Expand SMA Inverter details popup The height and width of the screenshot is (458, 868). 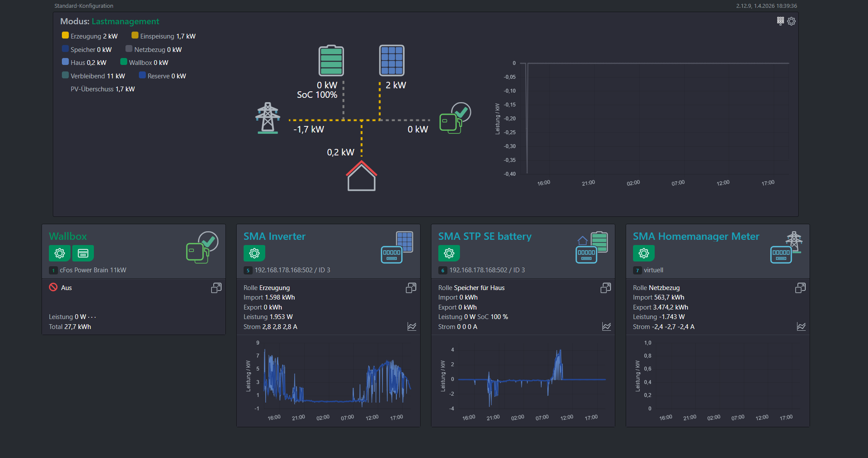[x=411, y=288]
